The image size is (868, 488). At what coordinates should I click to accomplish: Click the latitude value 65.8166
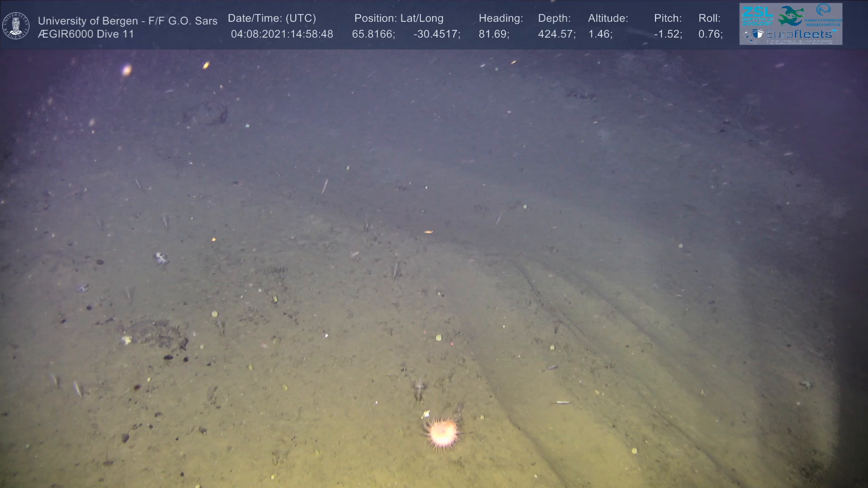coord(373,34)
